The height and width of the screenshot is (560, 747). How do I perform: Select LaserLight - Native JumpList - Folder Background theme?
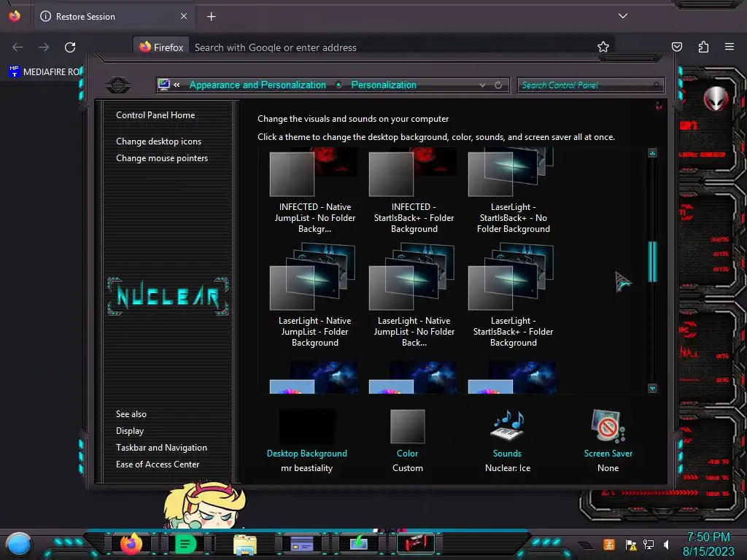[x=314, y=295]
